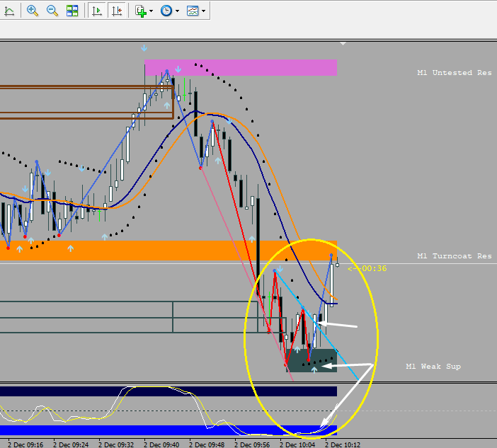Click time label '2 Dec 10:12'
The height and width of the screenshot is (448, 497).
click(x=343, y=444)
